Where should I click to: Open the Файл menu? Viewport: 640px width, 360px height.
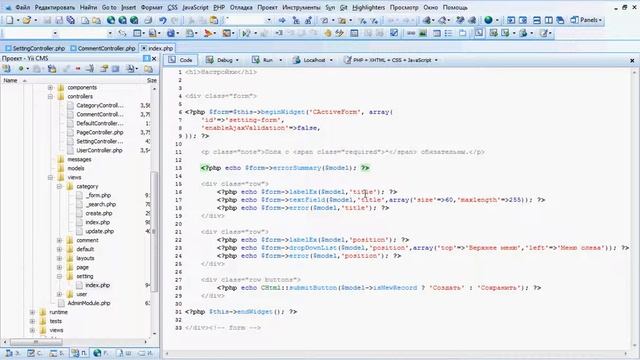(x=22, y=7)
